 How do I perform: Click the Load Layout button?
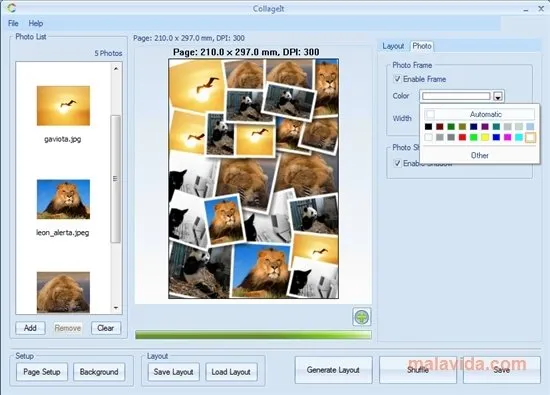click(x=231, y=372)
